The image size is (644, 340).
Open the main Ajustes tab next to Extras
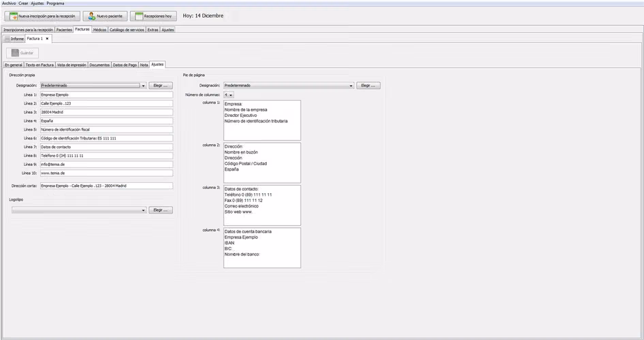(x=167, y=30)
